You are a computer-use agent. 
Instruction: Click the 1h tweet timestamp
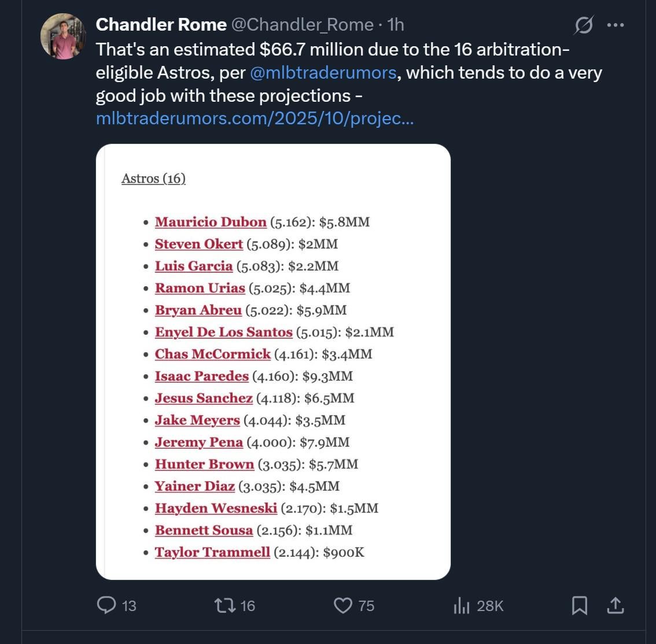pos(396,24)
